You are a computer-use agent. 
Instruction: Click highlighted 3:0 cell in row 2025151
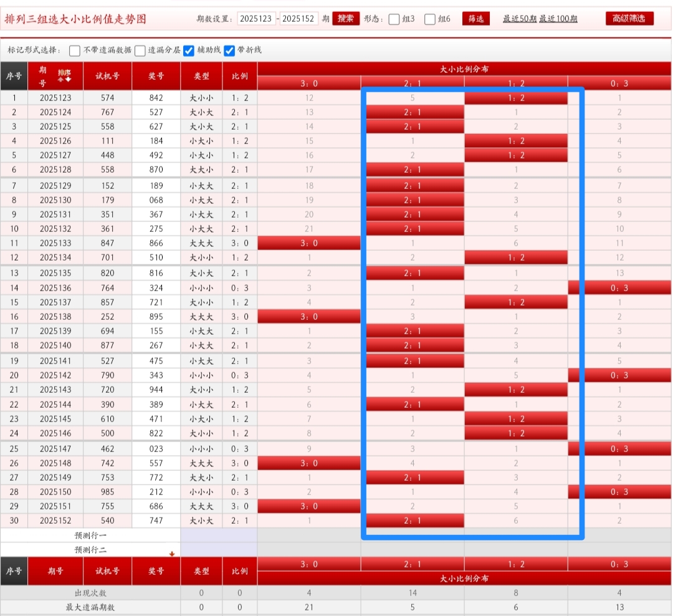point(309,506)
